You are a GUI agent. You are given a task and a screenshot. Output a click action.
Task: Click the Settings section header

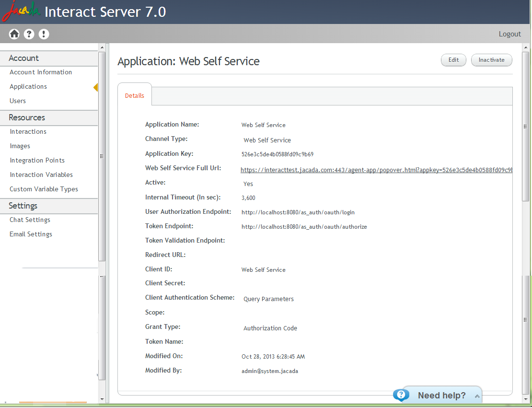coord(49,206)
